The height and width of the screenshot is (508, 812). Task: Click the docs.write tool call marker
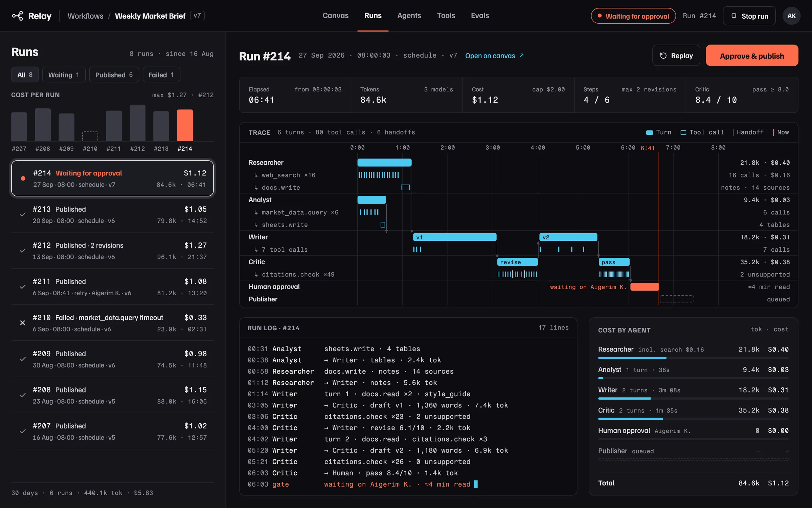(x=405, y=187)
